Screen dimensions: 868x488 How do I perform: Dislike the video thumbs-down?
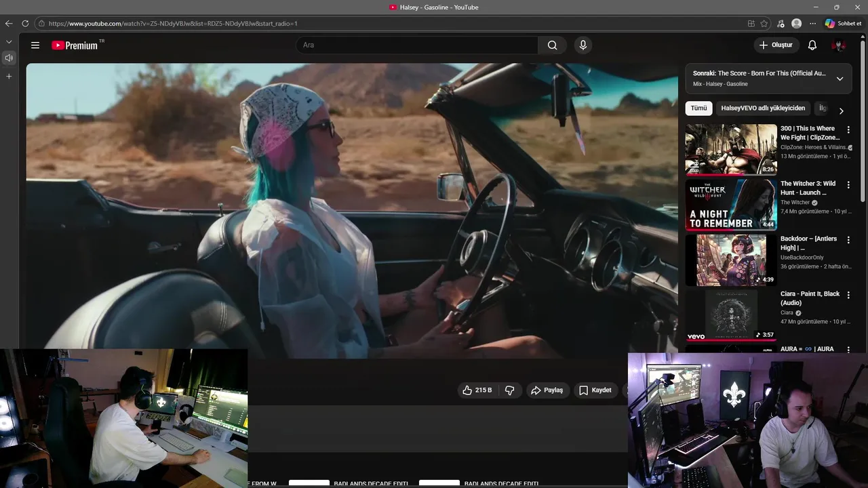[509, 390]
